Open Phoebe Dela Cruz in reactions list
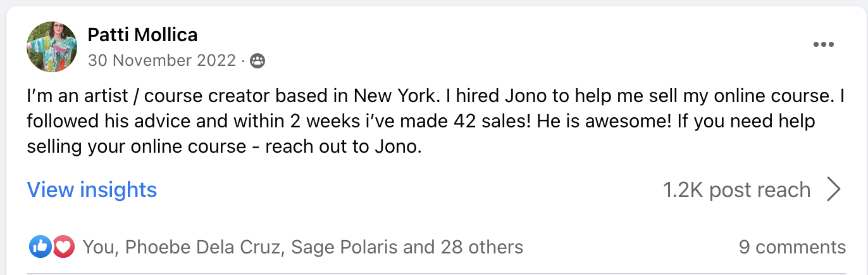The height and width of the screenshot is (275, 868). (x=202, y=247)
